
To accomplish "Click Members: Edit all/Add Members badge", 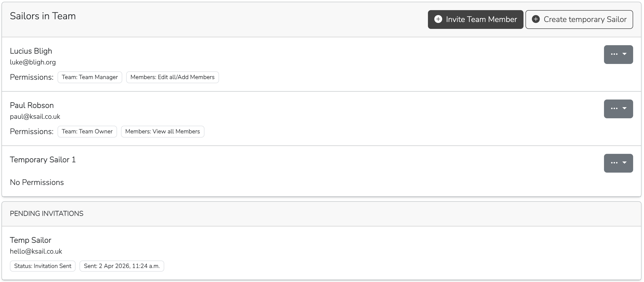I will point(172,77).
